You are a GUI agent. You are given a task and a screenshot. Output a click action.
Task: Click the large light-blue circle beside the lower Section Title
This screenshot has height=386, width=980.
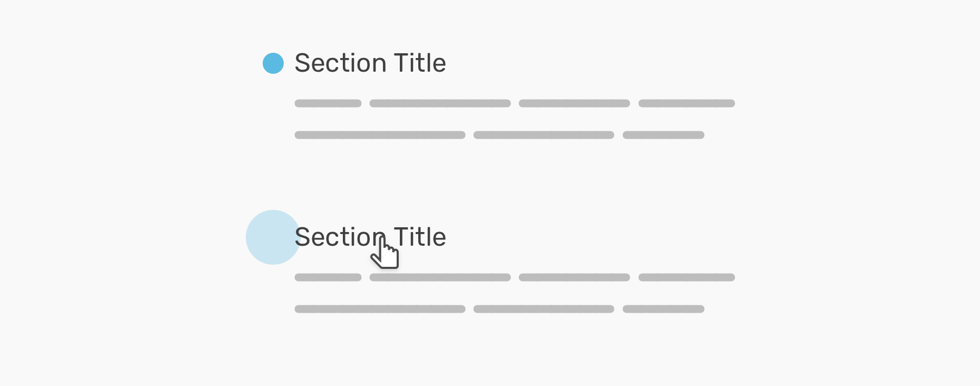point(273,237)
